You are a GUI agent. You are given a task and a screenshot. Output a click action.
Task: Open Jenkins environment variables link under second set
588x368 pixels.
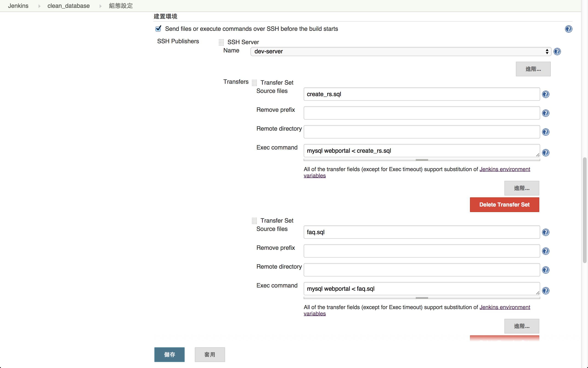point(505,307)
